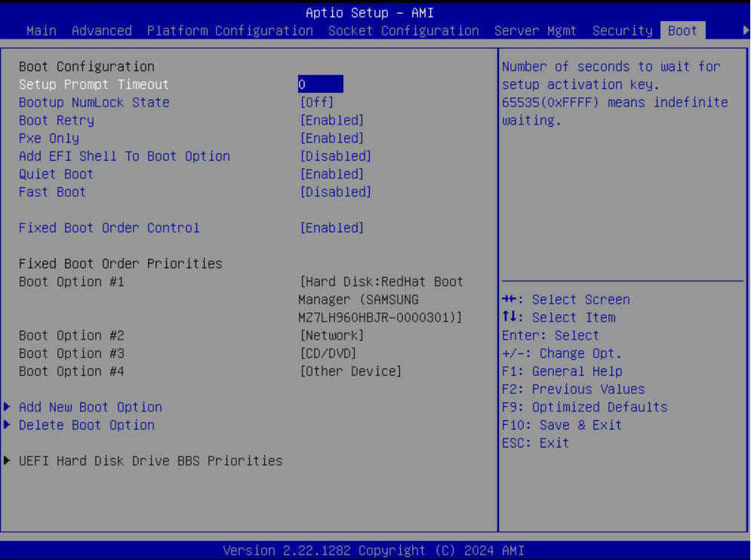
Task: Click the right arrow to scroll menu tabs
Action: 746,31
